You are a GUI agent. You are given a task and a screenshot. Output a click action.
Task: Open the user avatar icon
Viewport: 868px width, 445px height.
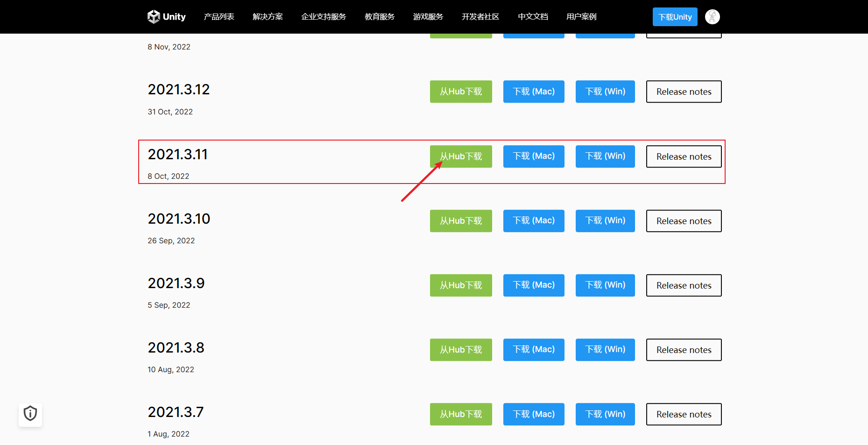712,17
